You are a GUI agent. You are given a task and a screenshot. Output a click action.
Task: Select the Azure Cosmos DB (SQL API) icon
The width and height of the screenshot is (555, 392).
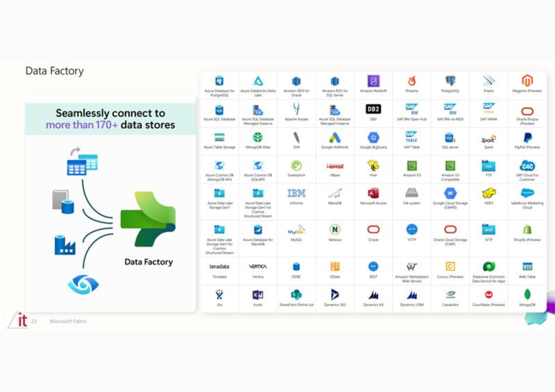(x=258, y=166)
